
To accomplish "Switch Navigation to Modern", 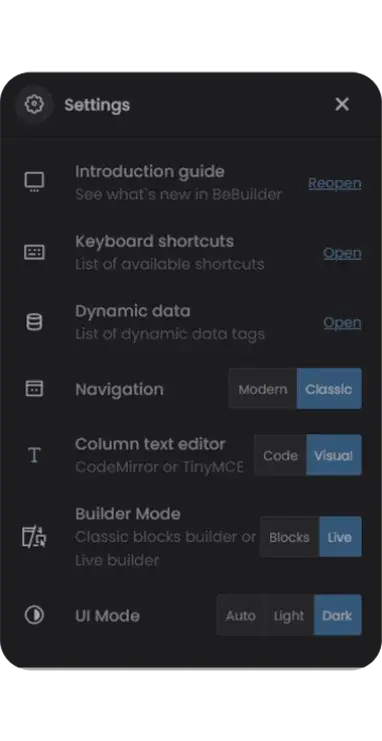I will (x=262, y=389).
